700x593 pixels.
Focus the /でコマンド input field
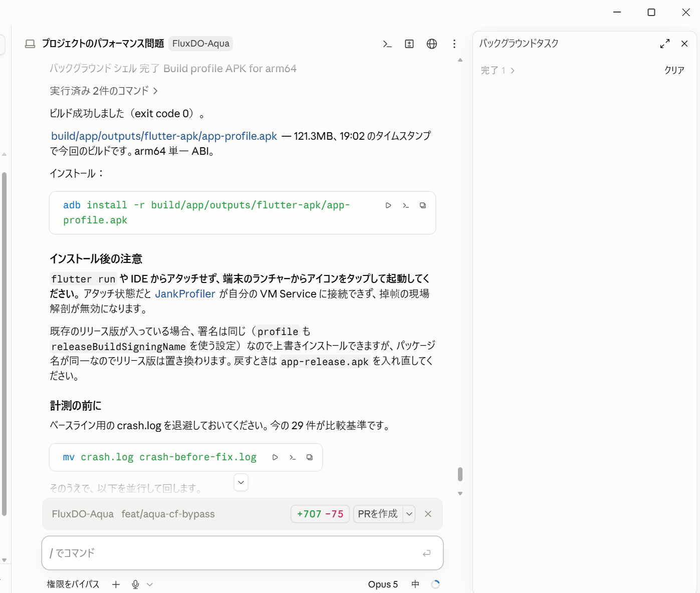(x=243, y=553)
